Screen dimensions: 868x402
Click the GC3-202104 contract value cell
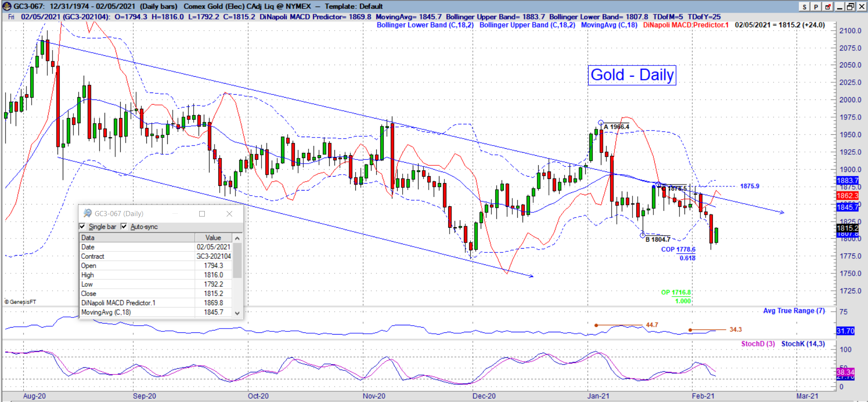[x=214, y=257]
